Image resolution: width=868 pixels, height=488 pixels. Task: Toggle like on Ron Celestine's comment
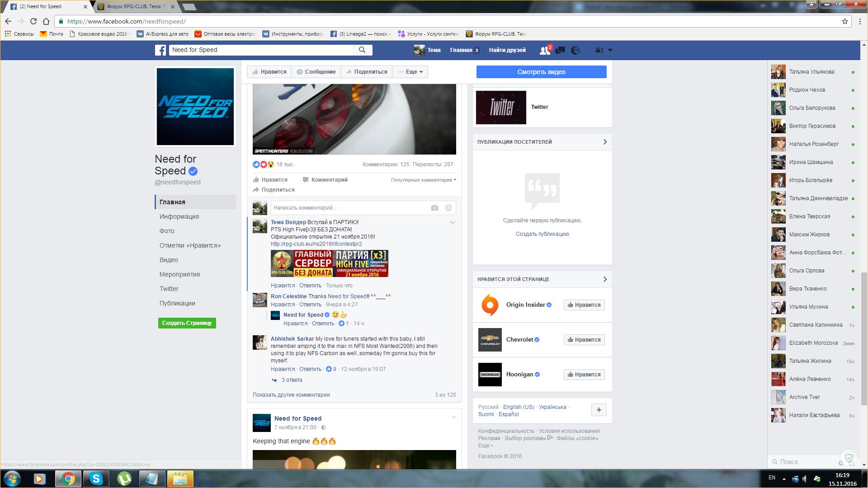[283, 305]
